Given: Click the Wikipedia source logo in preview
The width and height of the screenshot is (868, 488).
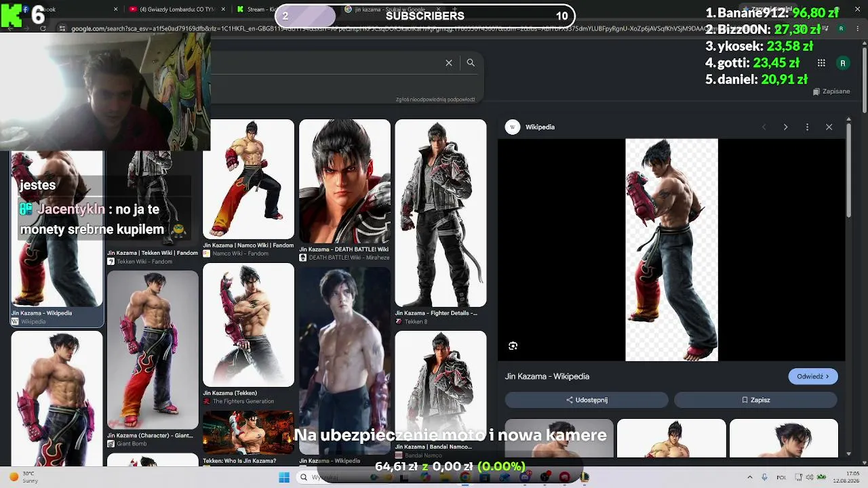Looking at the screenshot, I should [x=513, y=127].
